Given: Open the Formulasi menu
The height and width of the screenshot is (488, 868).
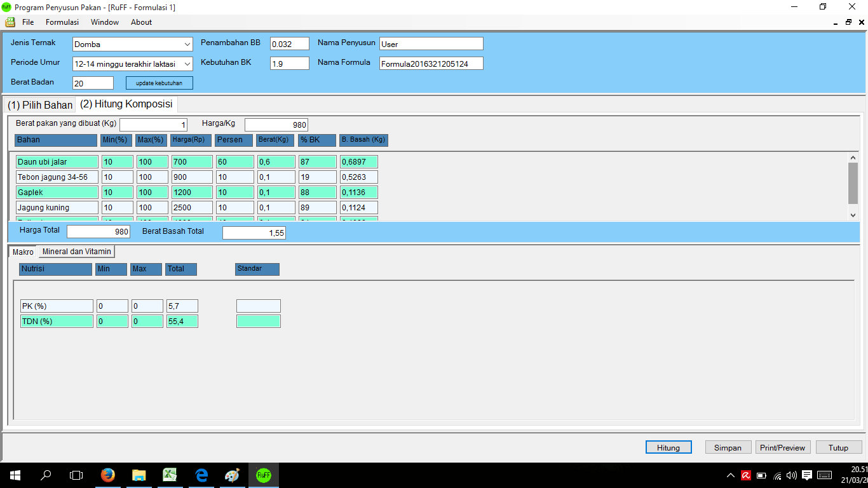Looking at the screenshot, I should [62, 22].
